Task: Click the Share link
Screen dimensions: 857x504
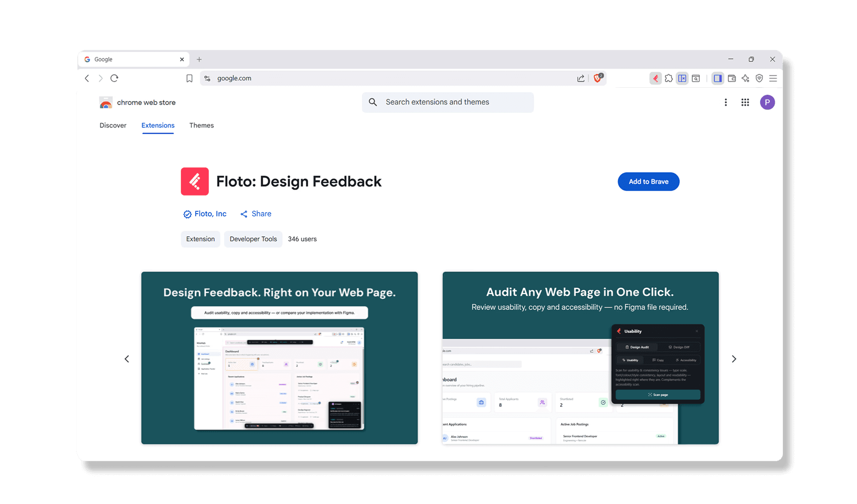Action: coord(256,214)
